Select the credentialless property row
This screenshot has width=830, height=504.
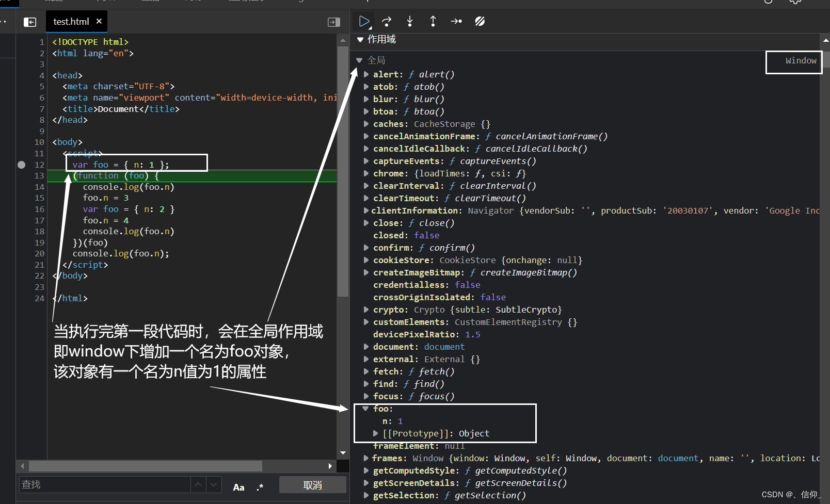click(426, 285)
